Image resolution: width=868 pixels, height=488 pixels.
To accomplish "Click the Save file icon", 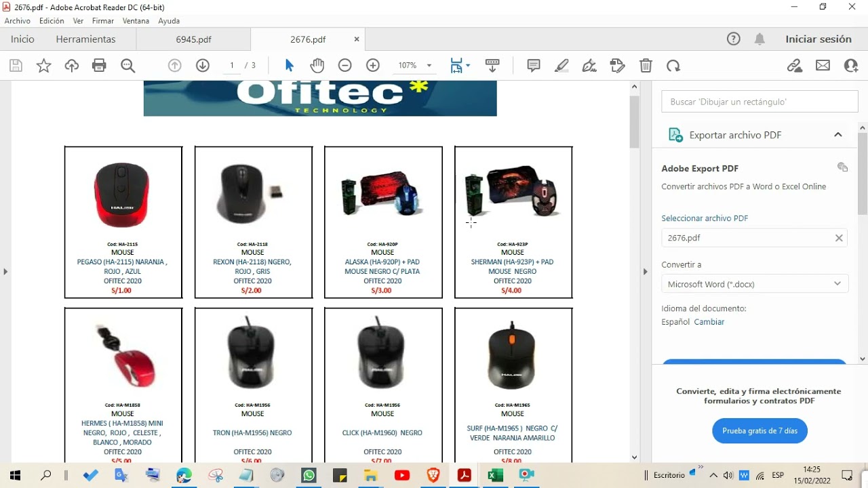I will pos(16,66).
